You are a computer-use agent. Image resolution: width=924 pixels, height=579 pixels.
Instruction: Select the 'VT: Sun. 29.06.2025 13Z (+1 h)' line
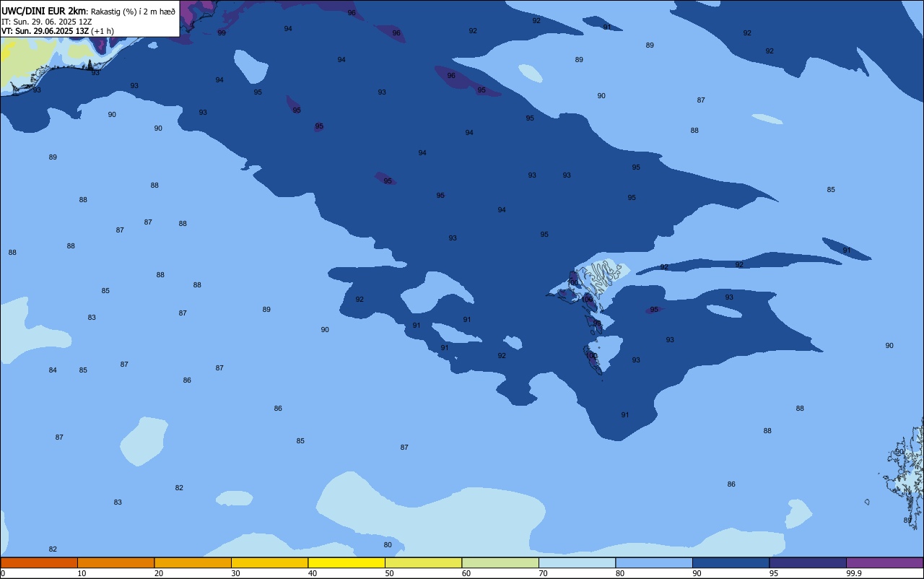pos(58,31)
